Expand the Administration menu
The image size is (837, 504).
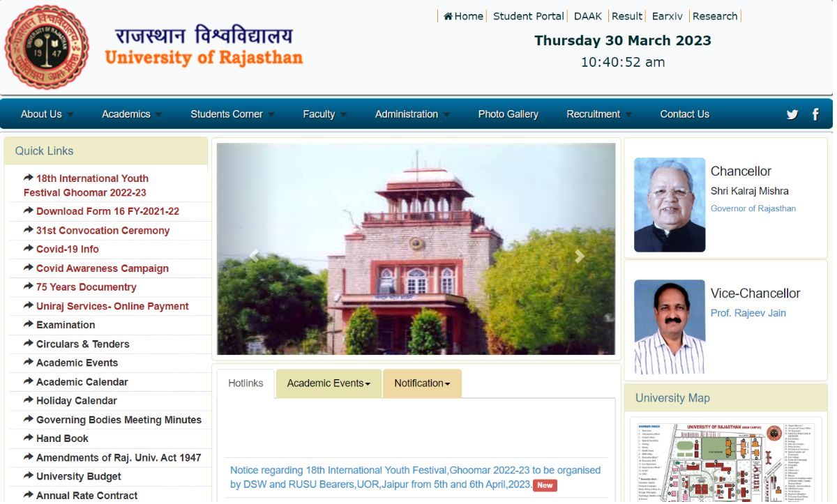point(412,114)
